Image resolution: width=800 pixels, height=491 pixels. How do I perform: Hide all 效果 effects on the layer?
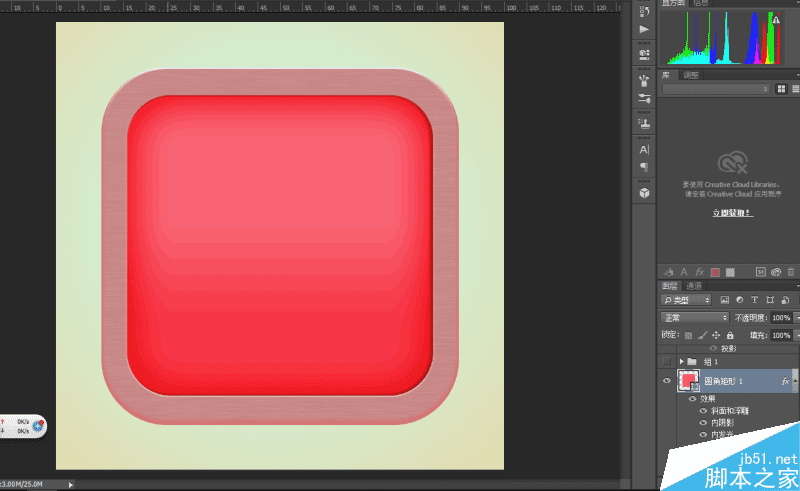[x=692, y=399]
